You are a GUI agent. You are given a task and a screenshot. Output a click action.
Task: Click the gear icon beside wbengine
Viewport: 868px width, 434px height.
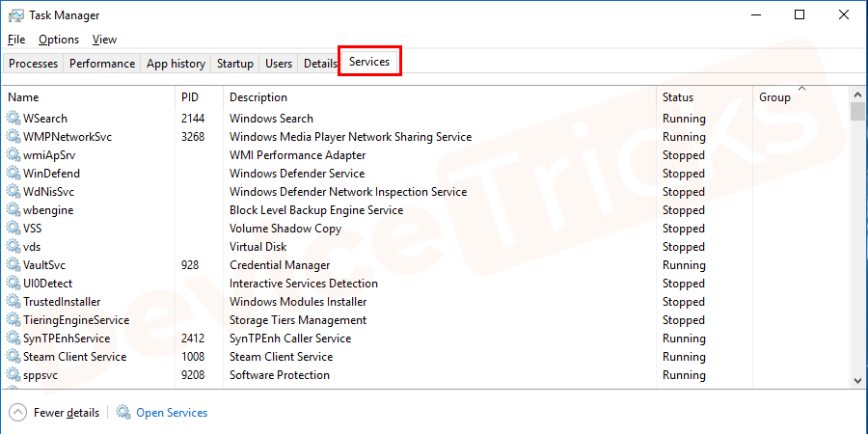[x=14, y=209]
